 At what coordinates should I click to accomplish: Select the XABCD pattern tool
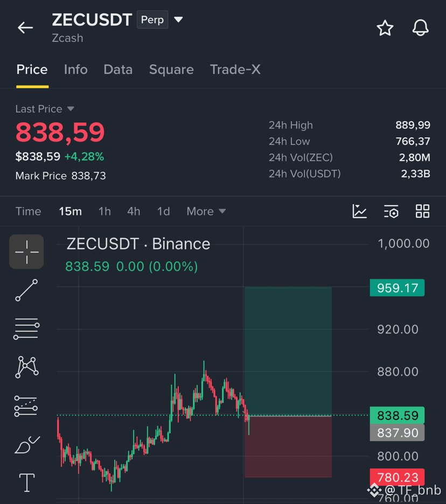pyautogui.click(x=27, y=367)
